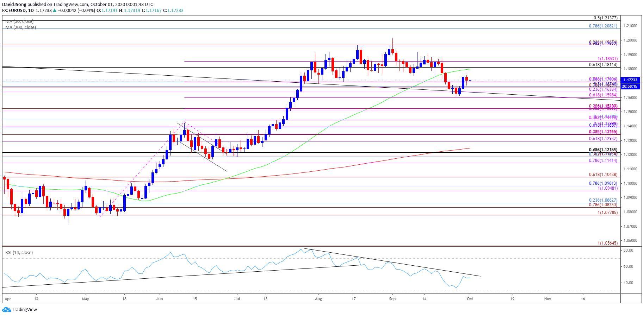Select the 0.786(1.09813) Fibonacci label
Screen dimensions: 644x316
pyautogui.click(x=603, y=183)
